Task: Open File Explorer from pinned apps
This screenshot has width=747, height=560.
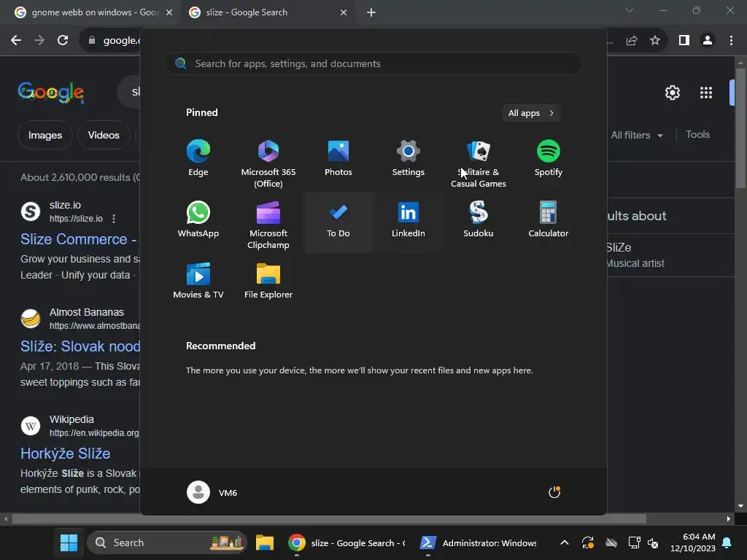Action: pos(268,281)
